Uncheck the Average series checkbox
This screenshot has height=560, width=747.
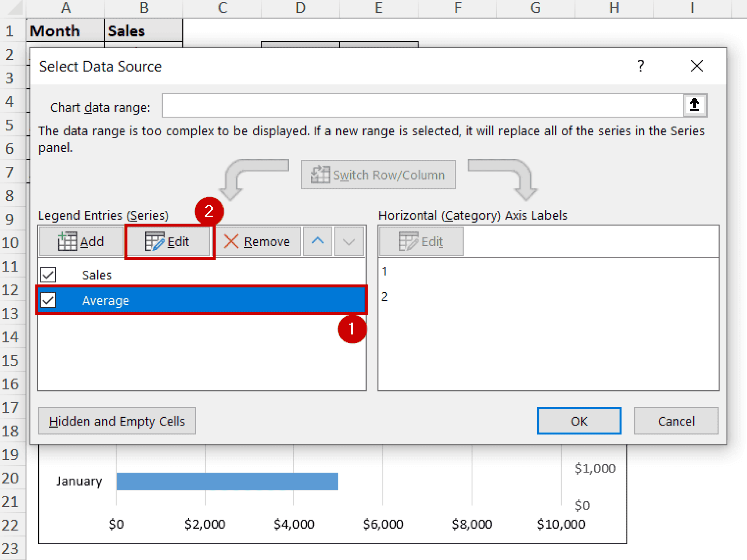[48, 300]
